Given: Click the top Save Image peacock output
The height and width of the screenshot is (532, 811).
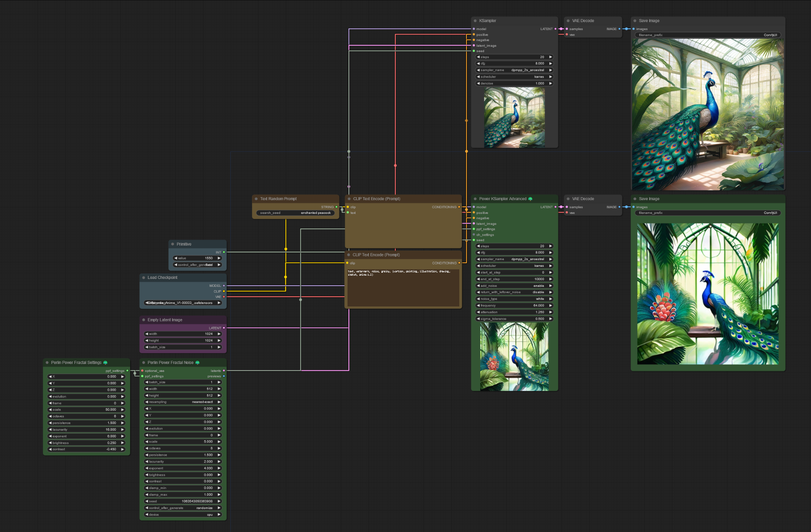Looking at the screenshot, I should (708, 115).
